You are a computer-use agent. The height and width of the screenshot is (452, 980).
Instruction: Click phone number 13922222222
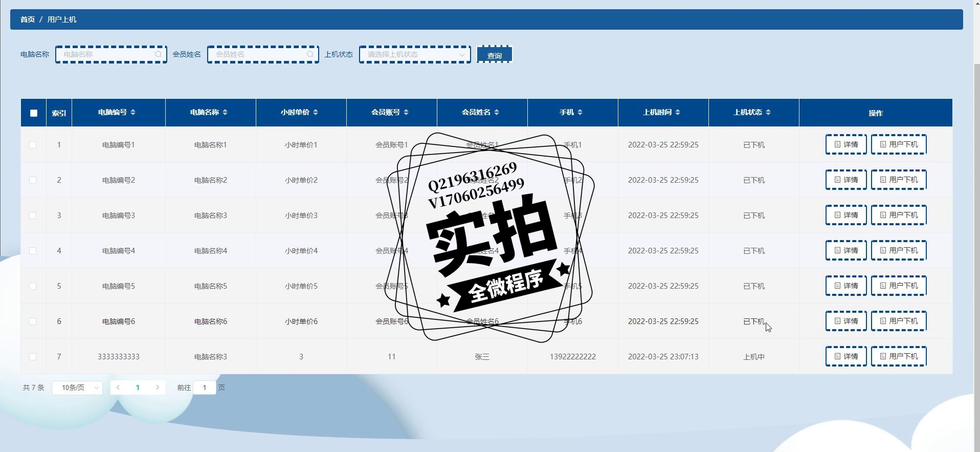(x=573, y=357)
